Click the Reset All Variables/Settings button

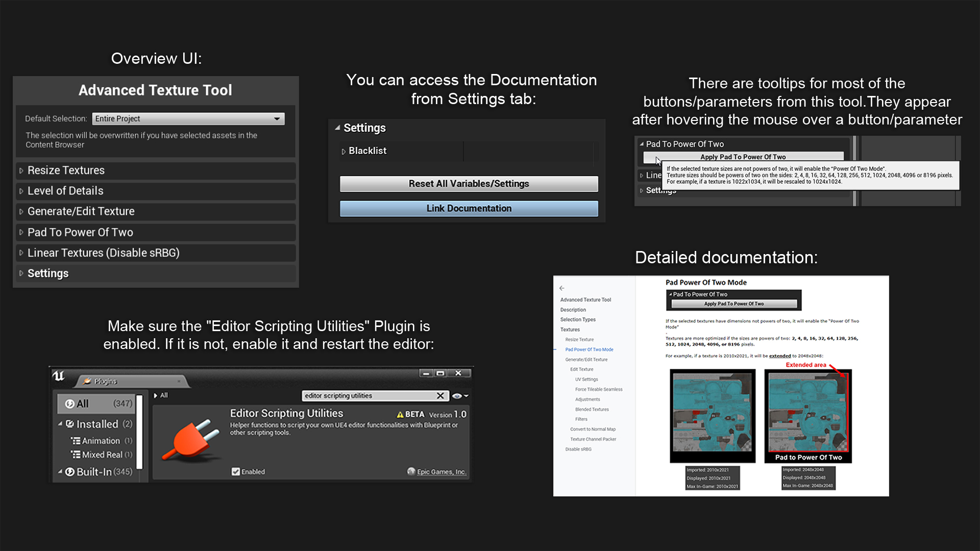pos(469,183)
